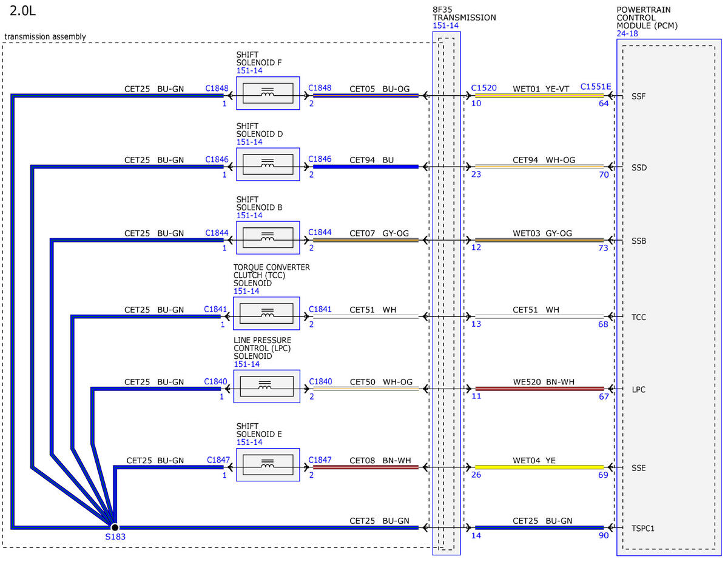Click the C1520 connector link
This screenshot has height=562, width=728.
[484, 88]
